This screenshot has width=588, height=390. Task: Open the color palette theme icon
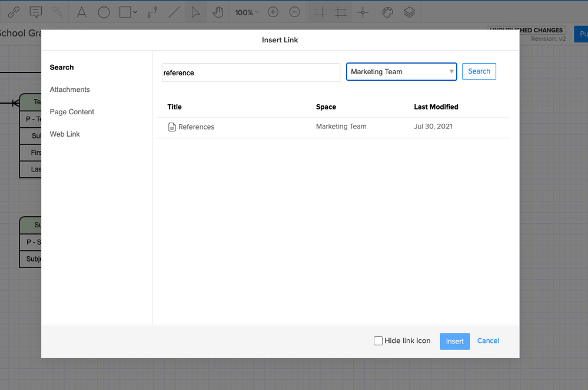(387, 12)
